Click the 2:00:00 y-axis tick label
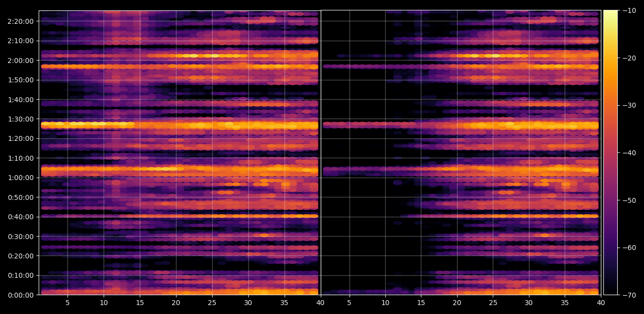 coord(21,61)
